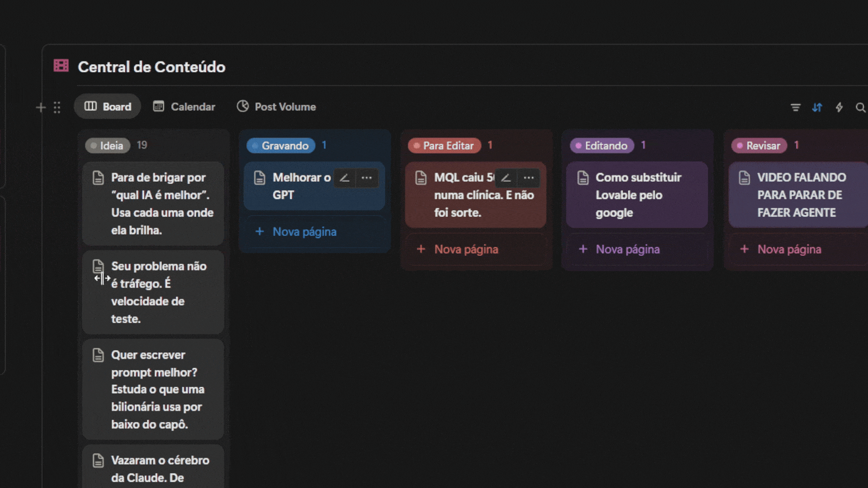Click the six-dot drag handle icon
868x488 pixels.
pyautogui.click(x=57, y=108)
